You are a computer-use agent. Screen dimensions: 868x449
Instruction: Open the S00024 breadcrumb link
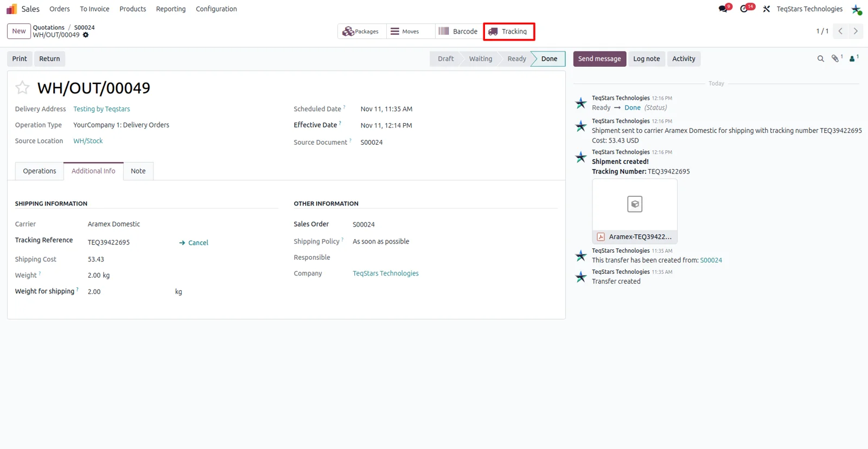[x=84, y=27]
